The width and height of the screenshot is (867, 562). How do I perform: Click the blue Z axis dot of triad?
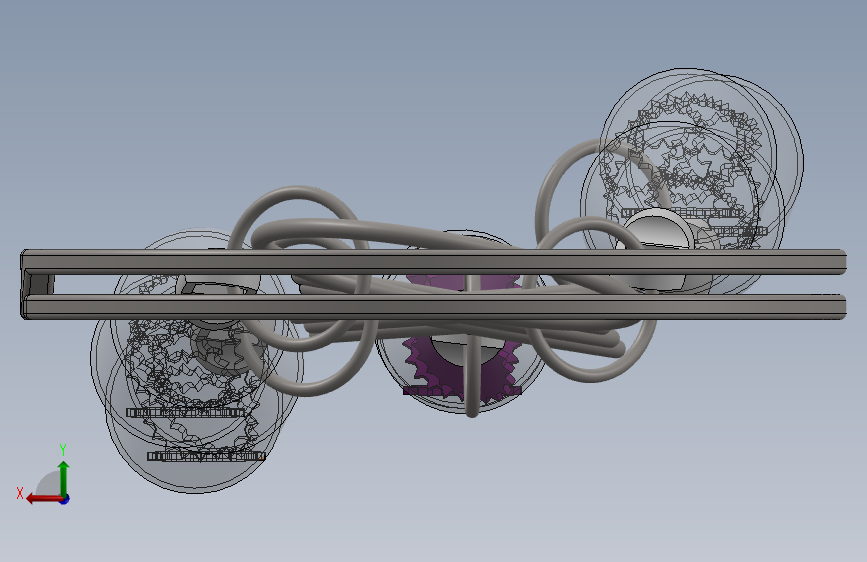point(65,499)
